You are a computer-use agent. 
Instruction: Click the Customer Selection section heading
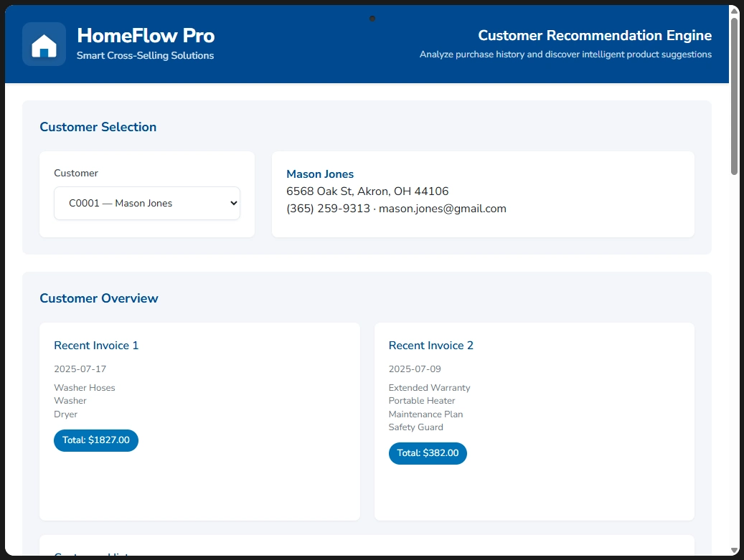[x=98, y=127]
